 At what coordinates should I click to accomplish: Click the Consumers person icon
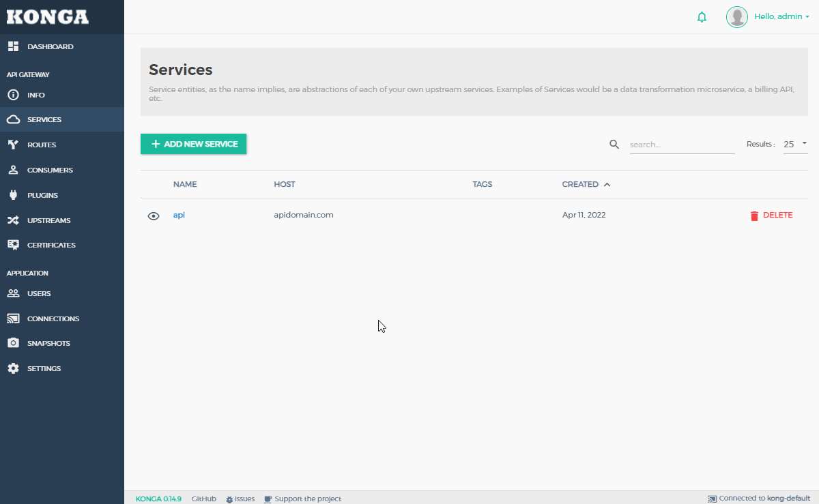click(12, 170)
